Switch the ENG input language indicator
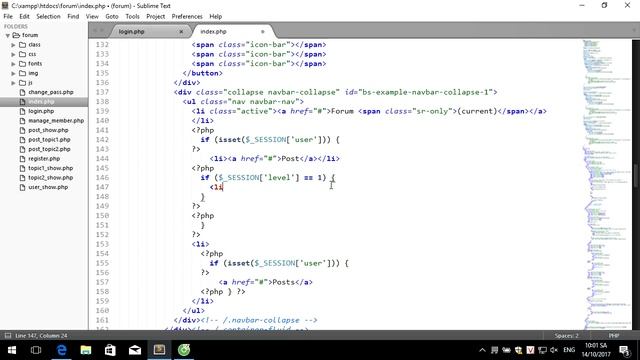The width and height of the screenshot is (640, 360). point(569,350)
